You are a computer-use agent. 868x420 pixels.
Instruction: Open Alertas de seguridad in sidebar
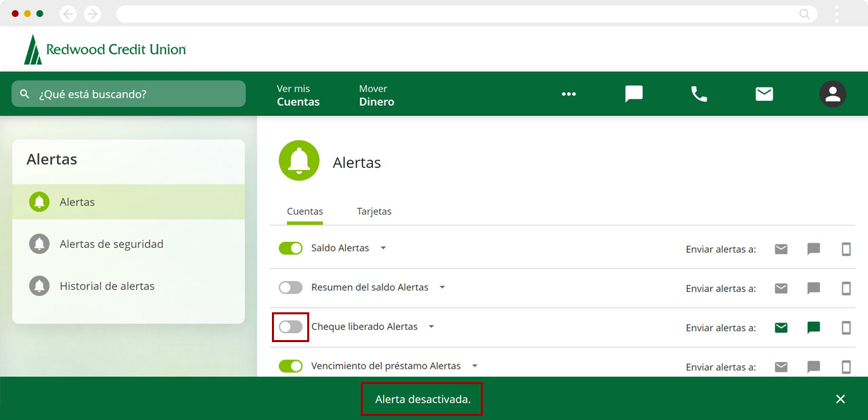(x=111, y=244)
